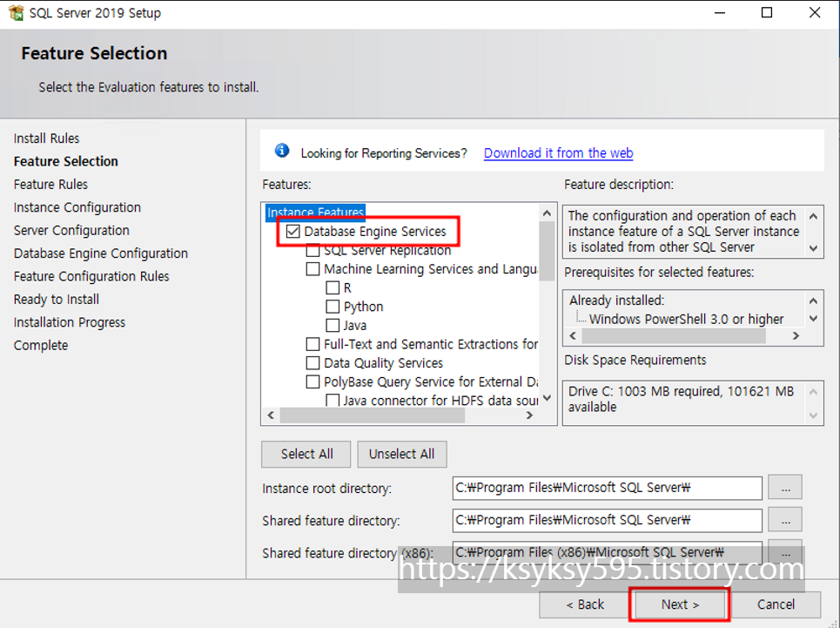Select Feature Selection in step list

coord(66,161)
